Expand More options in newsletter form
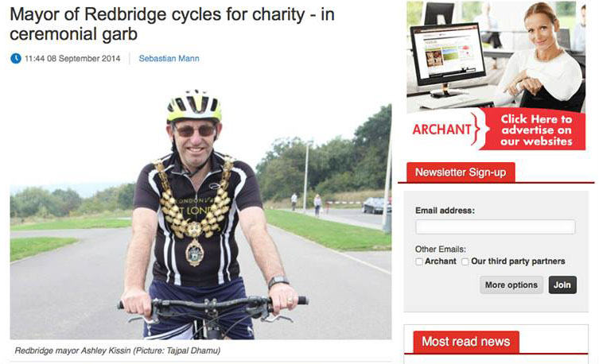The width and height of the screenshot is (599, 364). click(x=511, y=285)
